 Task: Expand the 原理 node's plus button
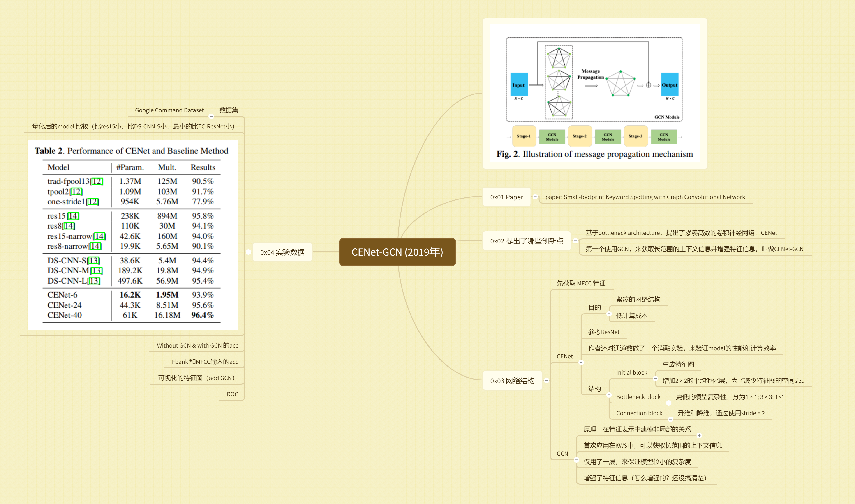699,435
